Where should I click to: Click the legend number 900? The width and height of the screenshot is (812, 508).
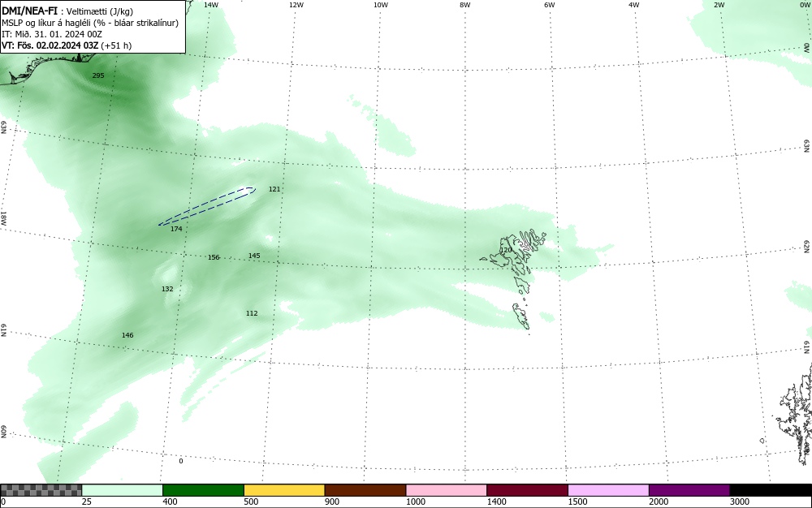pos(332,502)
